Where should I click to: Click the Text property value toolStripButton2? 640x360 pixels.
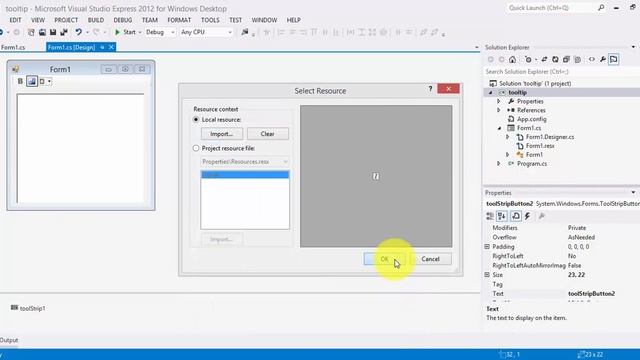591,293
